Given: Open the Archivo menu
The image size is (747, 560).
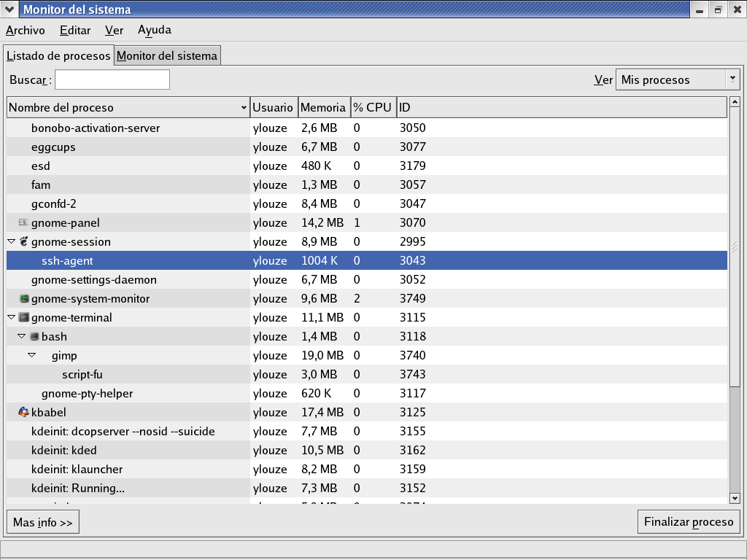Looking at the screenshot, I should click(x=26, y=30).
